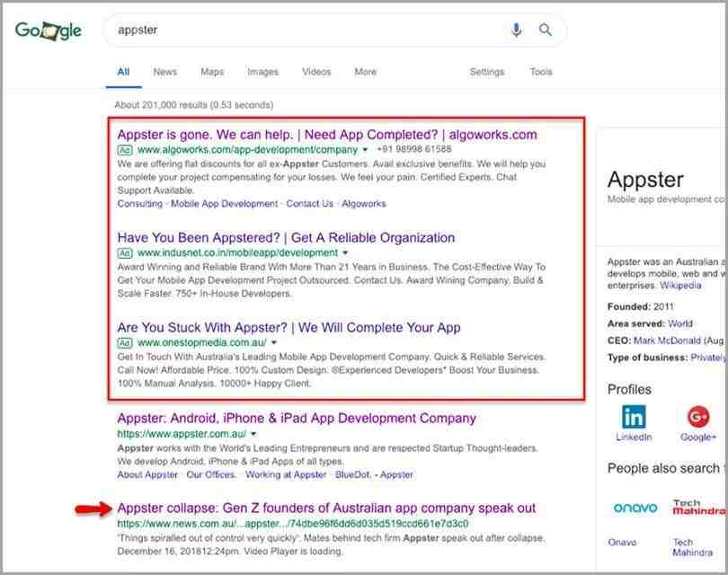728x575 pixels.
Task: Open the Appster App Development Company result
Action: click(297, 419)
